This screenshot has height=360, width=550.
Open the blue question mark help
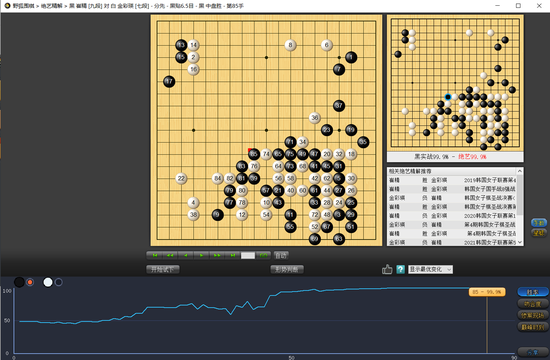coord(400,269)
